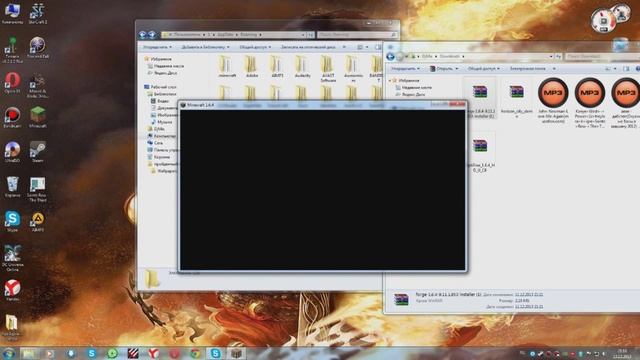Select the AIMP3 folder in Roaming

(277, 67)
